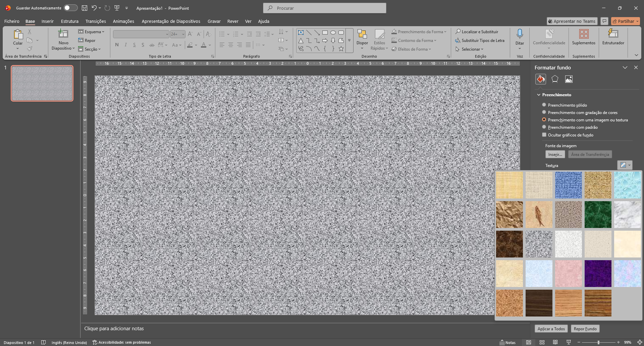Select Preenchimento sólido radio button
This screenshot has height=346, width=644.
click(544, 105)
